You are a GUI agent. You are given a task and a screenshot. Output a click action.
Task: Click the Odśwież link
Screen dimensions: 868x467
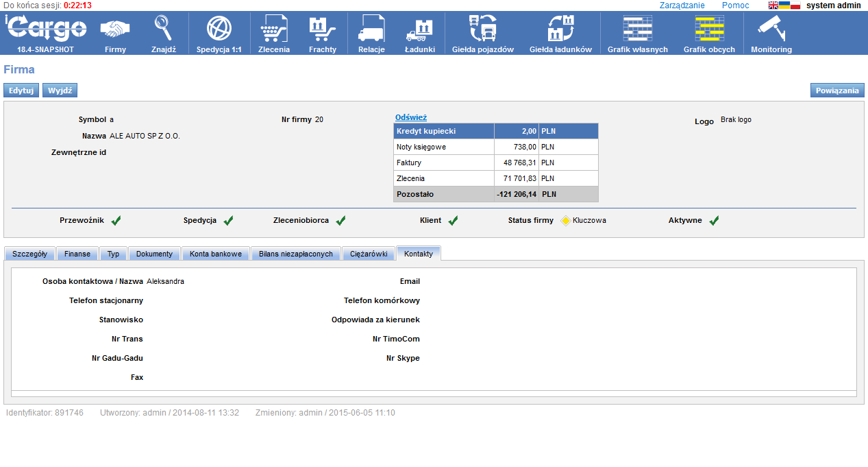click(411, 117)
